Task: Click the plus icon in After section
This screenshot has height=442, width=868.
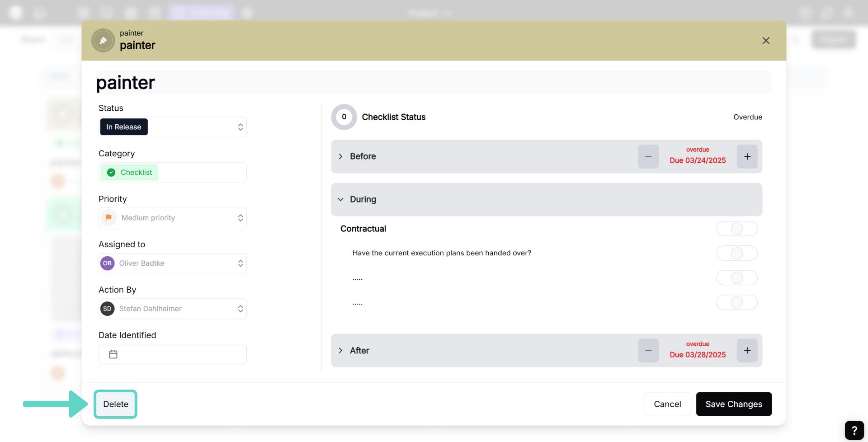Action: (747, 351)
